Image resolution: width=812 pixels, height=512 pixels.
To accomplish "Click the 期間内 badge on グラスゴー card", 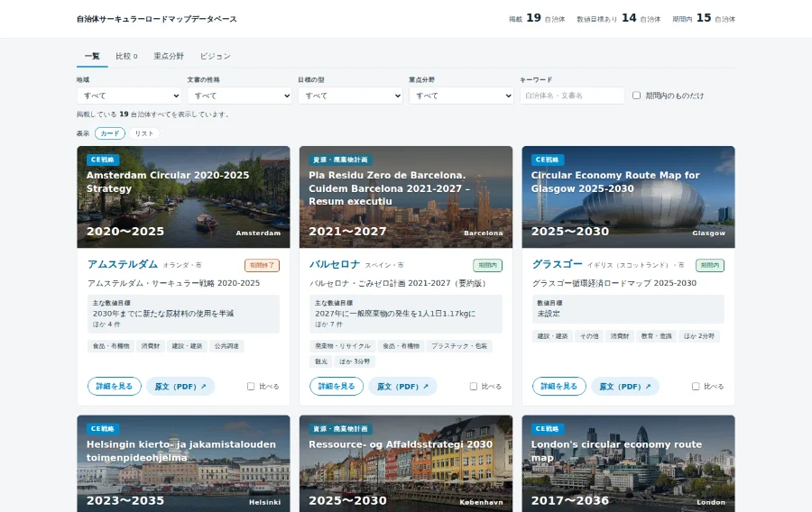I will pos(710,265).
